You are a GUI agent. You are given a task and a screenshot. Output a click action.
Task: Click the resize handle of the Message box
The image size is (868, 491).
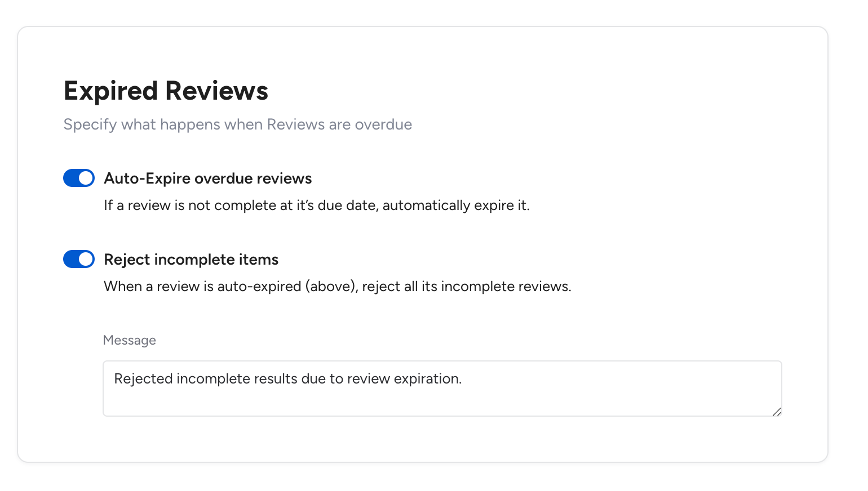pos(777,412)
